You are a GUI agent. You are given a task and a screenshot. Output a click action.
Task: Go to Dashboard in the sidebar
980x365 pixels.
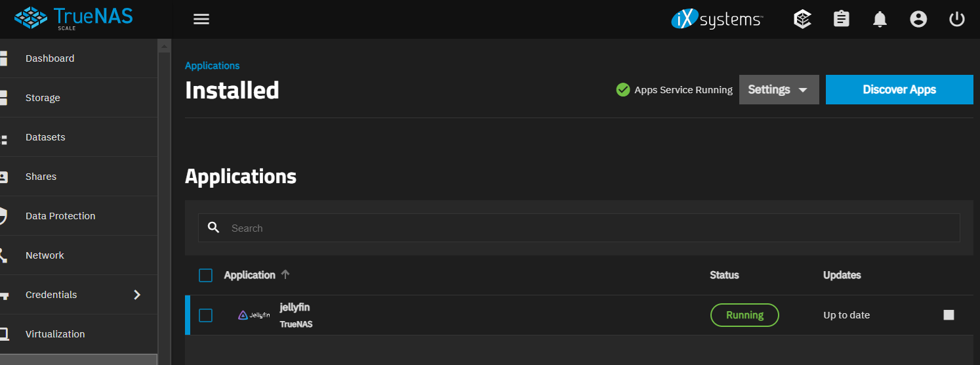pos(50,58)
